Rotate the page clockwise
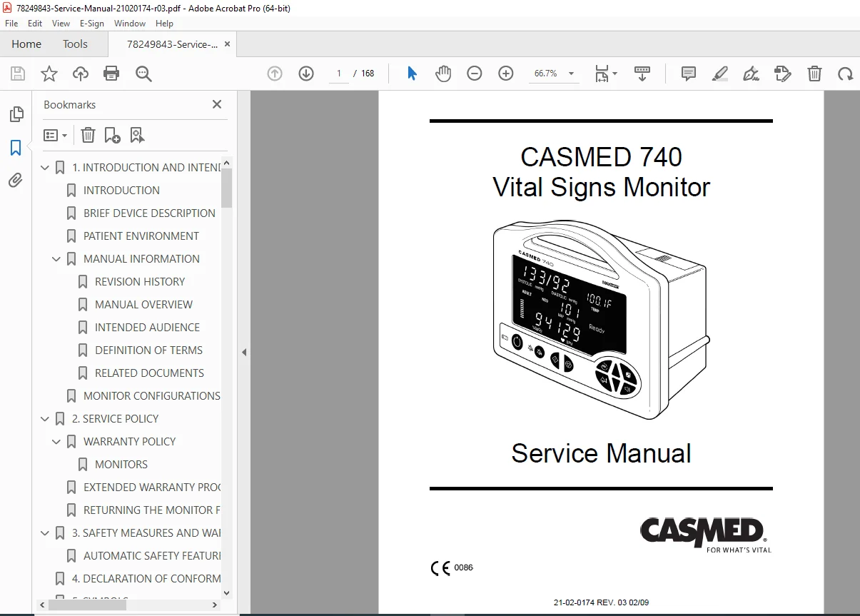Image resolution: width=860 pixels, height=616 pixels. point(846,74)
